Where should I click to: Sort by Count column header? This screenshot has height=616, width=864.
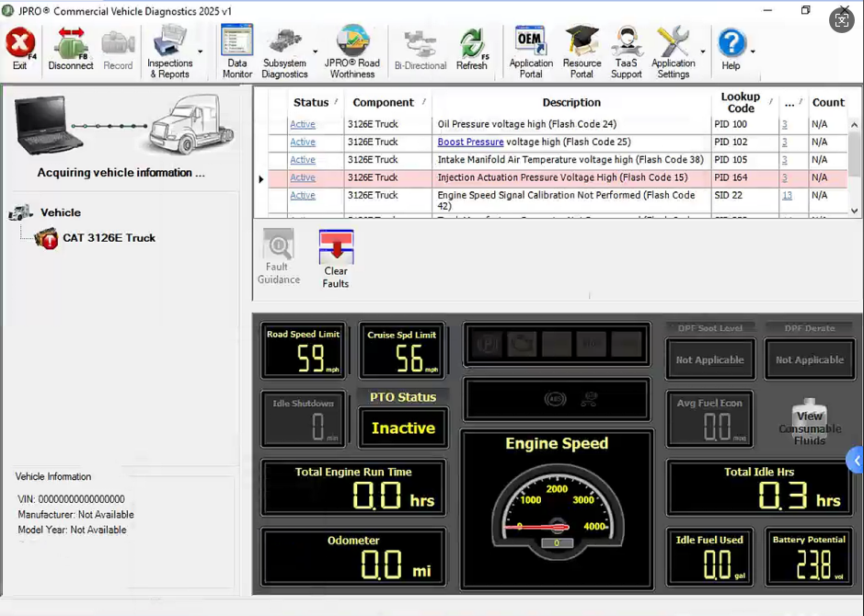click(827, 102)
